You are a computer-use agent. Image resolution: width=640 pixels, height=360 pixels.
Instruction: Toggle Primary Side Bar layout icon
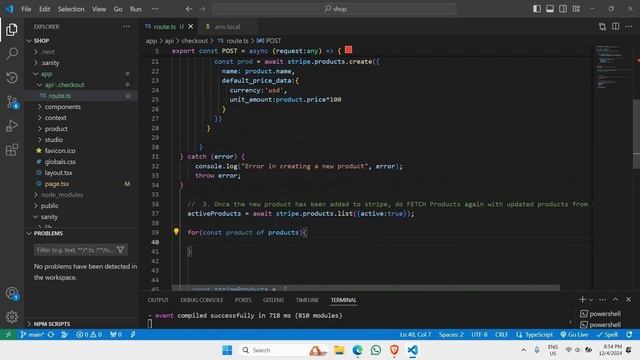[x=537, y=9]
